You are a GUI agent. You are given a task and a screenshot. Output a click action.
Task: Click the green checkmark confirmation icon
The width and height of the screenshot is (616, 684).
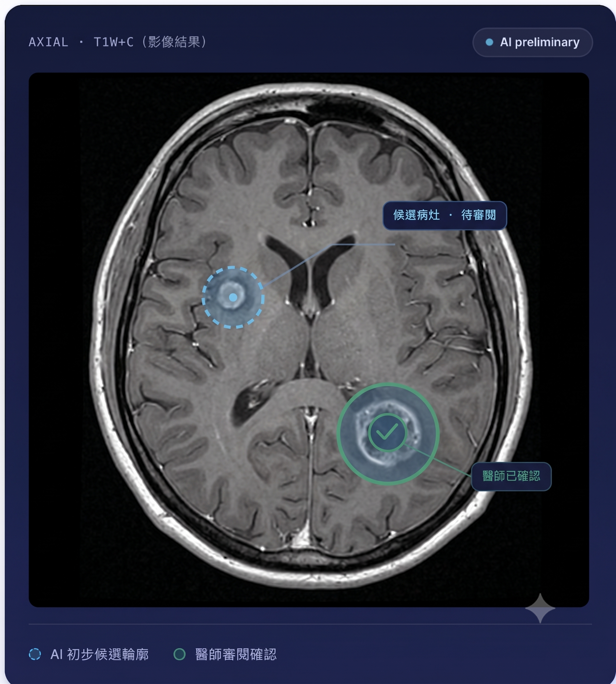point(388,432)
